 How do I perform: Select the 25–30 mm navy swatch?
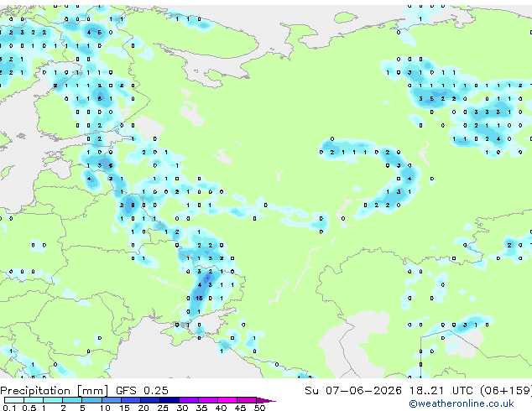click(169, 400)
